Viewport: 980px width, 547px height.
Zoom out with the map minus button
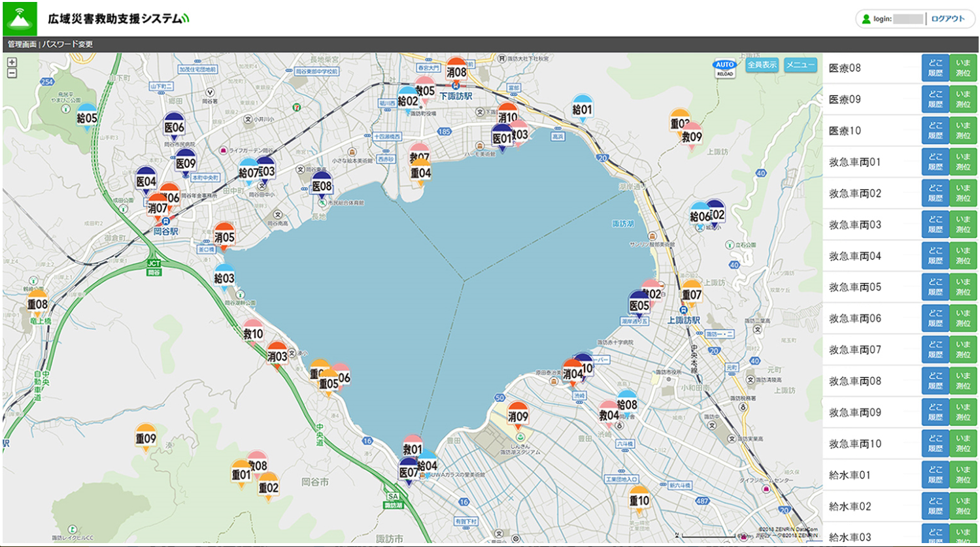coord(12,73)
